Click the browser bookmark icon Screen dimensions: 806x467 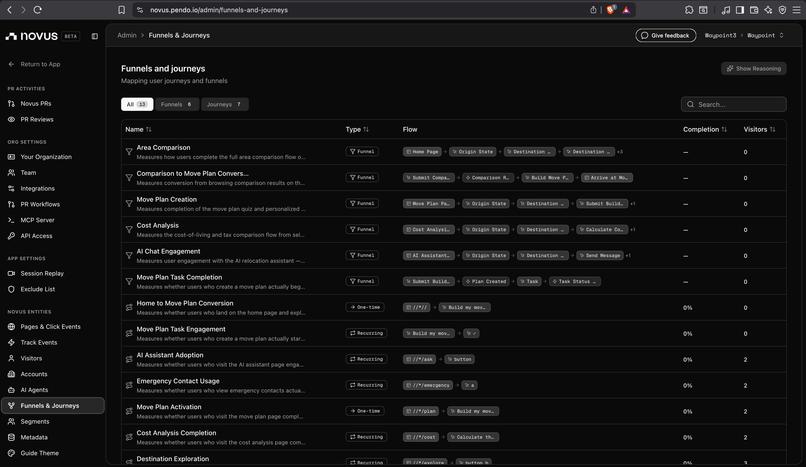(121, 10)
